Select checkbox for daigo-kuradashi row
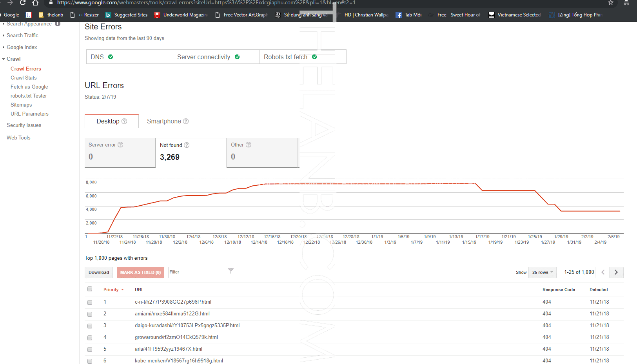This screenshot has width=637, height=364. [90, 326]
